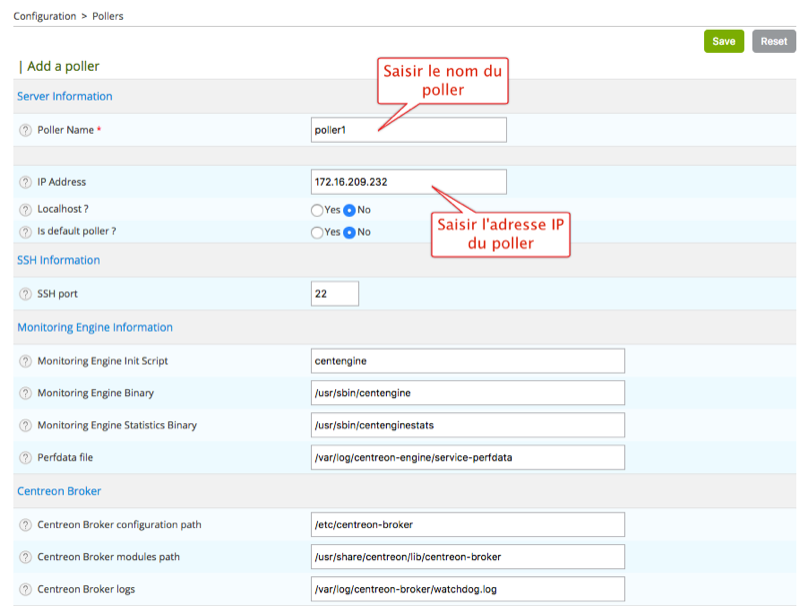Image resolution: width=800 pixels, height=606 pixels.
Task: Click Centreon Broker configuration path field
Action: (x=468, y=525)
